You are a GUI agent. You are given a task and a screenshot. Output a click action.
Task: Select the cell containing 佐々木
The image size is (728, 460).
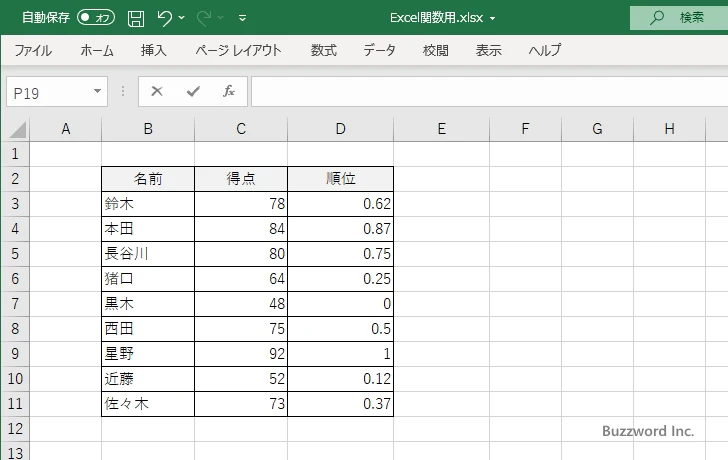pyautogui.click(x=148, y=404)
